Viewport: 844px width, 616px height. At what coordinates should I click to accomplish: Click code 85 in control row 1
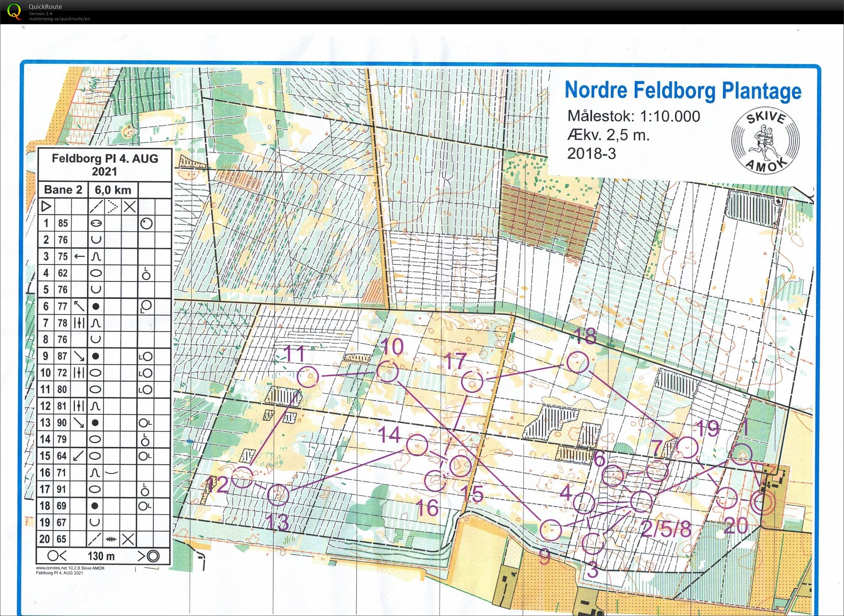[63, 223]
